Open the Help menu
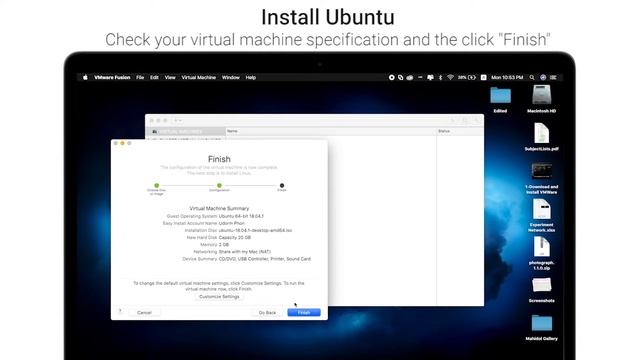Viewport: 640px width, 360px height. coord(251,77)
